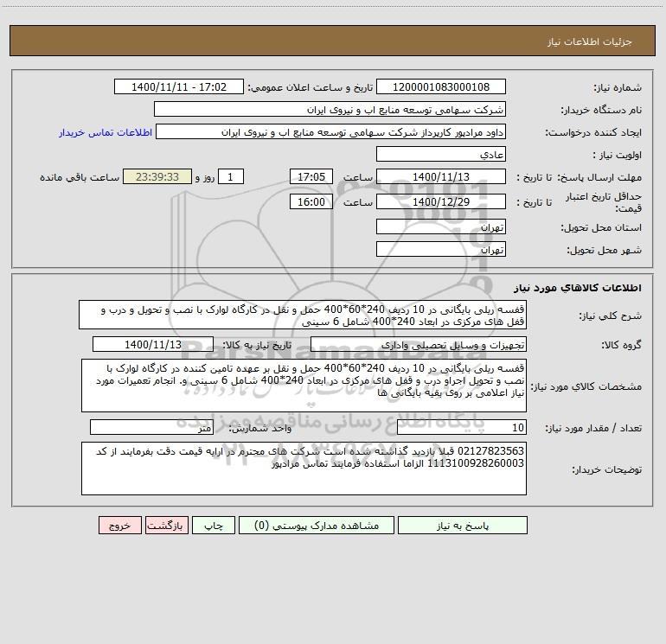
Task: Click the announcement date field 1400/11/11 - 17:02
Action: (179, 86)
